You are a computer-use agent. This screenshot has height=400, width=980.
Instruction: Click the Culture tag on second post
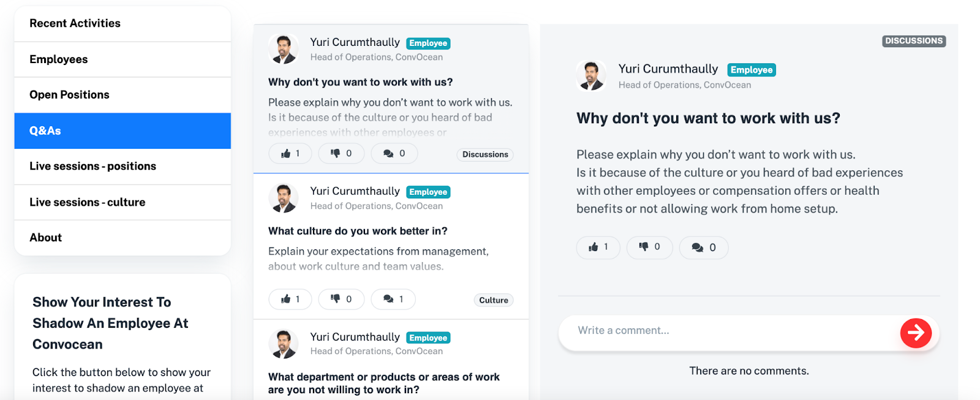click(494, 300)
